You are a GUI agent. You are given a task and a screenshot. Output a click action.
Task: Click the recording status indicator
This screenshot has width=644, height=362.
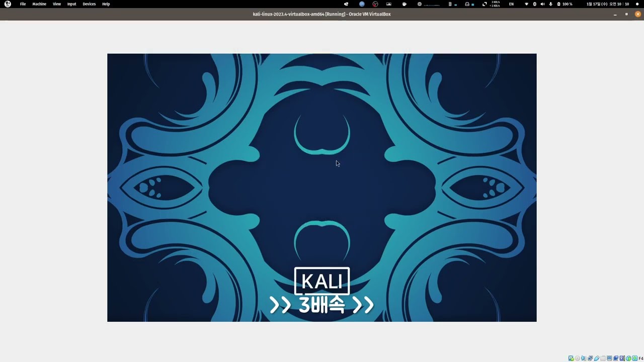coord(616,358)
